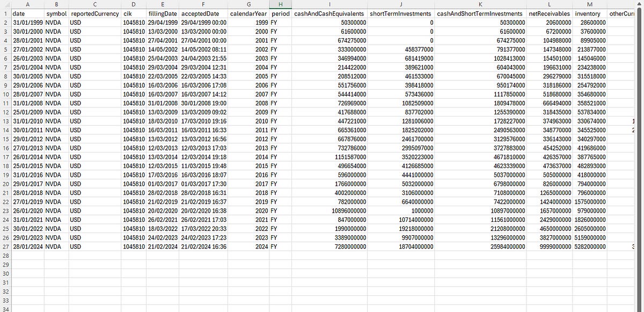Select column B header
The width and height of the screenshot is (644, 312).
56,4
